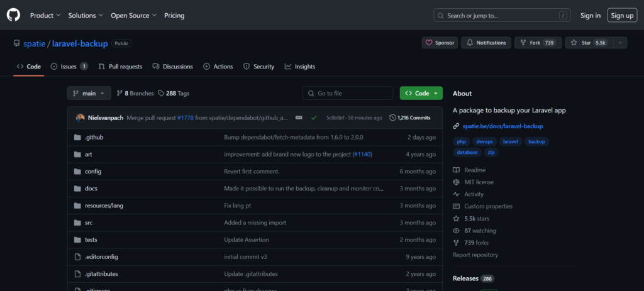Click the GitHub logo icon
Viewport: 644px width, 291px height.
pos(14,15)
